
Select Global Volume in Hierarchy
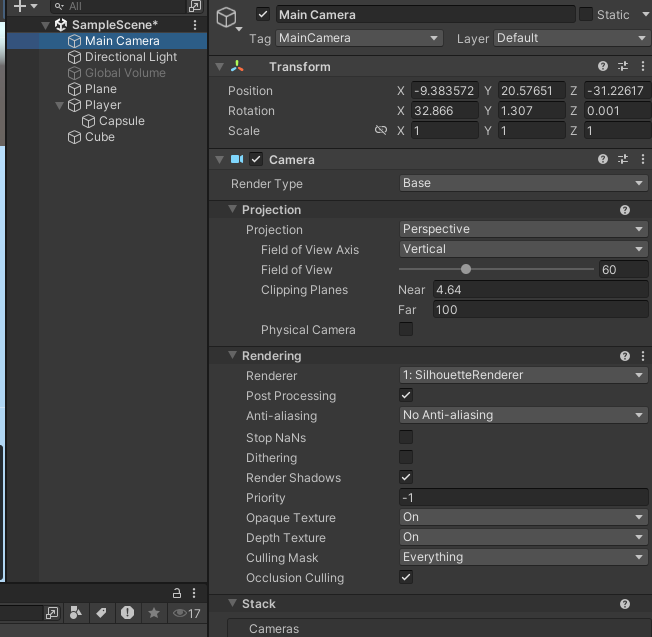[125, 73]
